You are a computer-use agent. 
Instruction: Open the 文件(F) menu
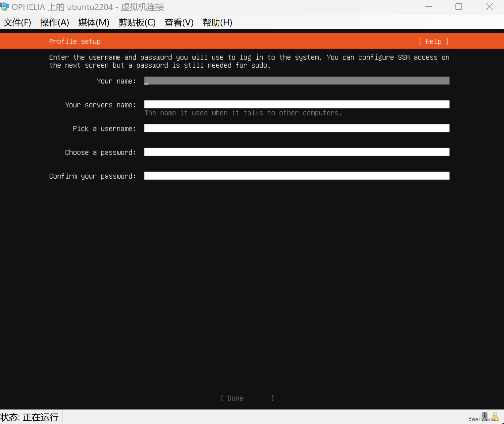(18, 22)
